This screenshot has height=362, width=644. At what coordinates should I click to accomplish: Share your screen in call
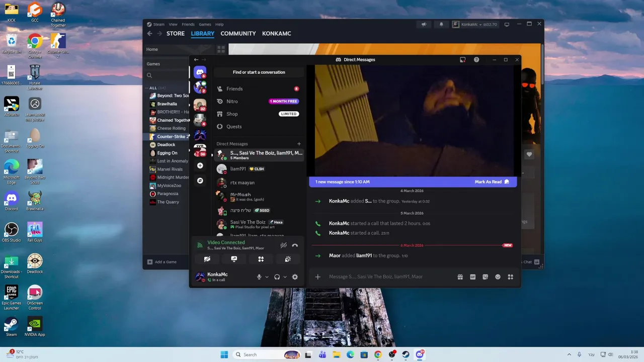tap(234, 259)
